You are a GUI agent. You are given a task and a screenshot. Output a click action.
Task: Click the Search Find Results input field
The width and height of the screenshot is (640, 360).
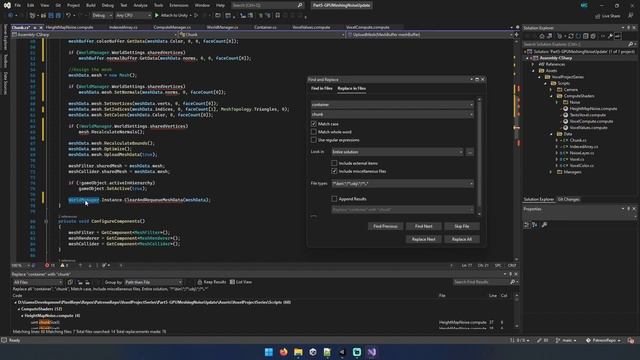[481, 282]
